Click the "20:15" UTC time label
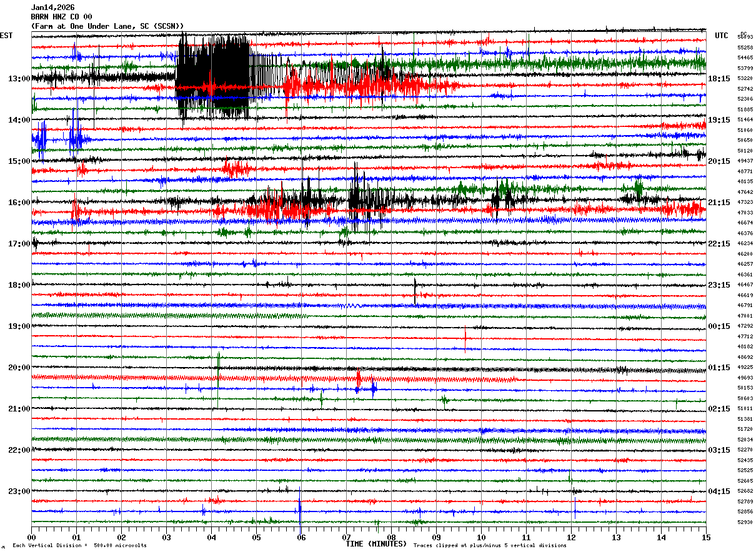Screen dimensions: 756x554 point(719,161)
